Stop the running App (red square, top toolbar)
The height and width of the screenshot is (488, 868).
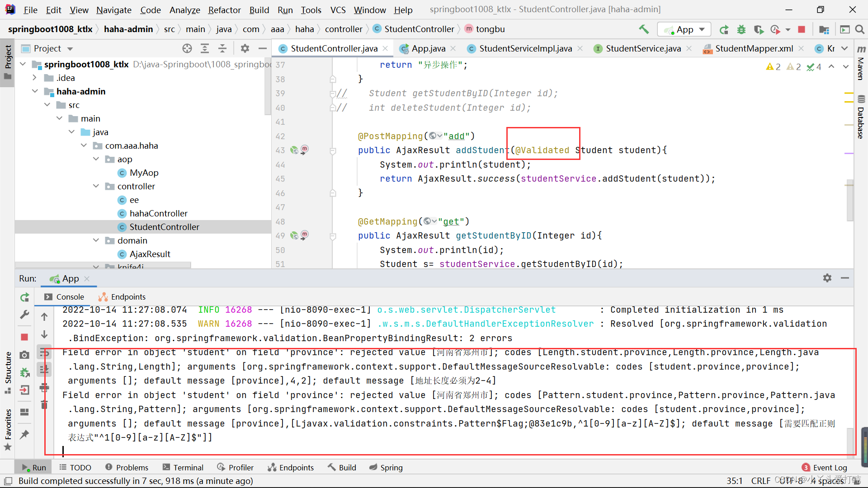point(802,29)
